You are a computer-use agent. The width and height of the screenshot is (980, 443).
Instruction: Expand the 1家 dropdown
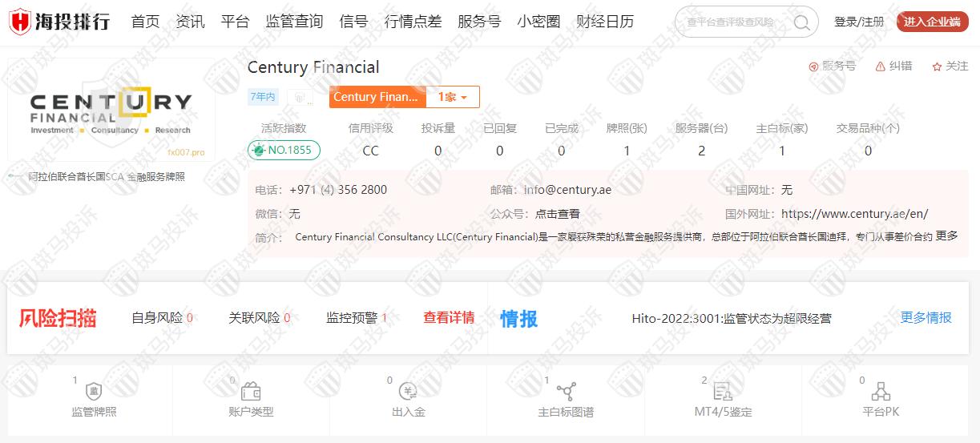pos(453,97)
